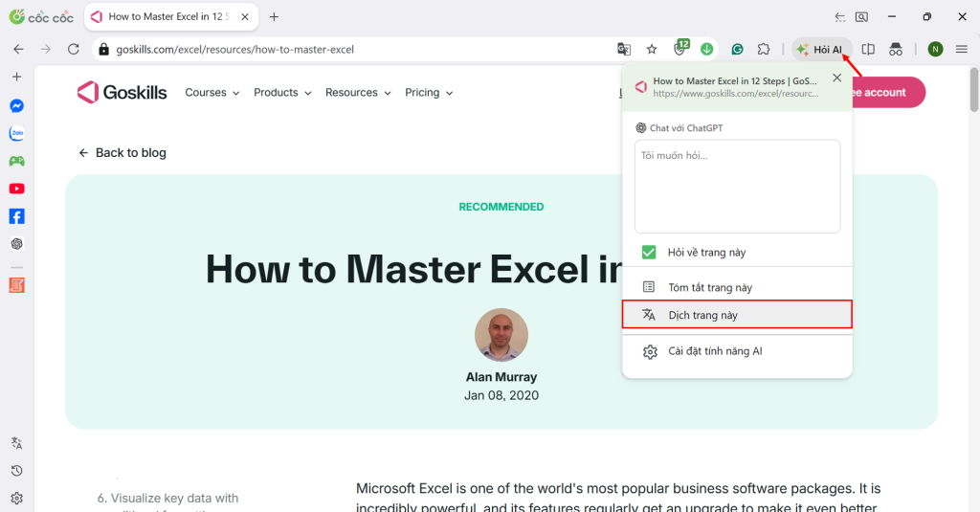The image size is (980, 512).
Task: Expand the Resources menu
Action: coord(358,93)
